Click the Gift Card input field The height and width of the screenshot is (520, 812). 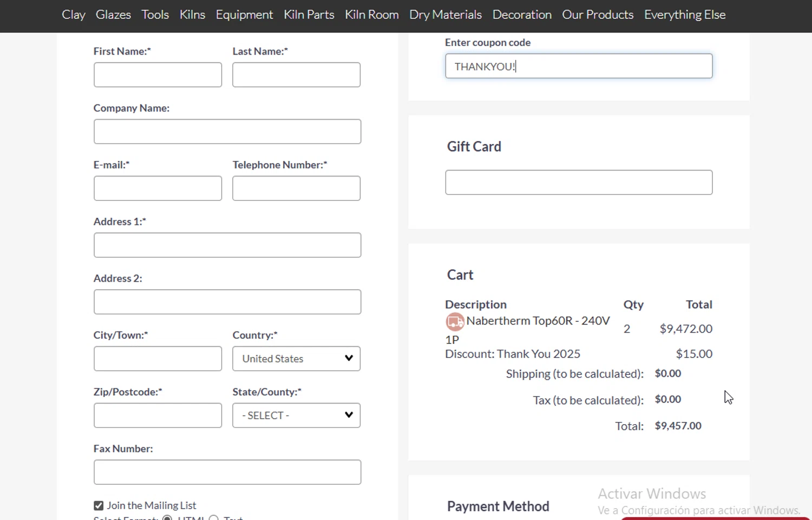click(x=579, y=183)
